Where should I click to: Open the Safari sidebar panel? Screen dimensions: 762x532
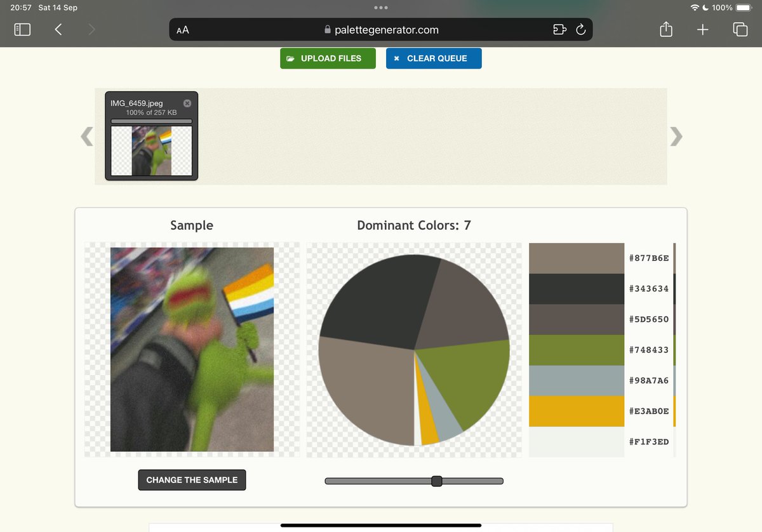(22, 29)
